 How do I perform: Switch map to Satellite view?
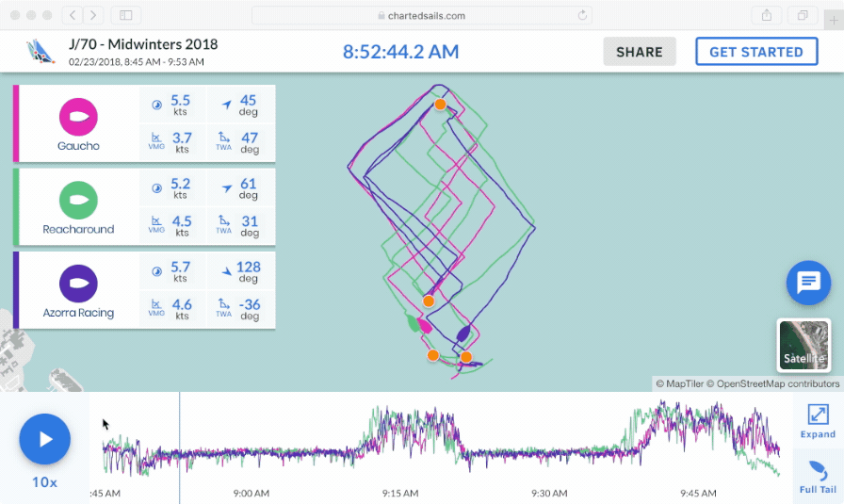(803, 345)
